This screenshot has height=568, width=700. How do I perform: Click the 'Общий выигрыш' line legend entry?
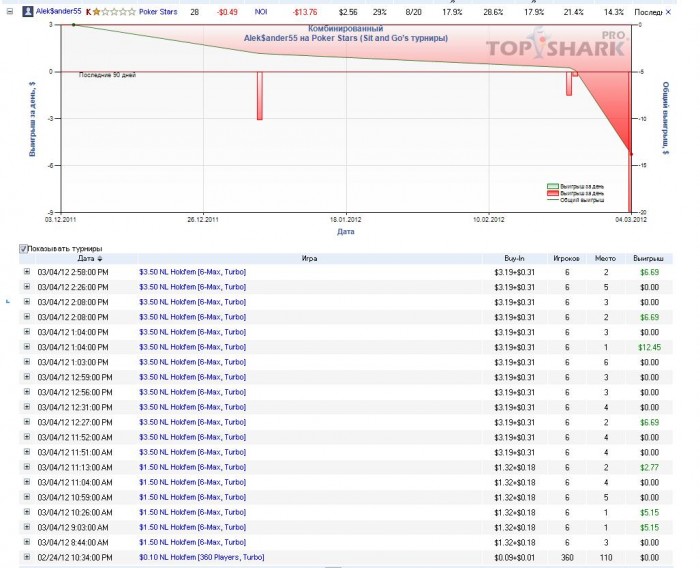click(x=576, y=200)
